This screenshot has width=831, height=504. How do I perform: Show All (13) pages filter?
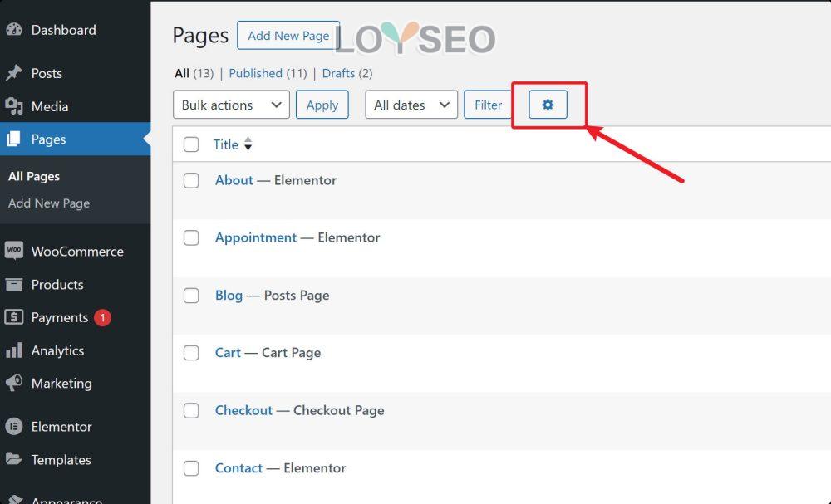click(194, 73)
